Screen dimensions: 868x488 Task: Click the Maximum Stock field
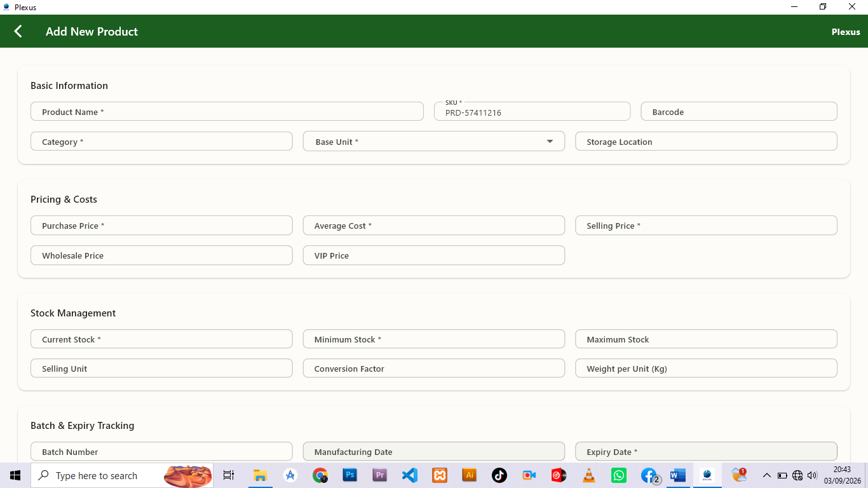(706, 339)
